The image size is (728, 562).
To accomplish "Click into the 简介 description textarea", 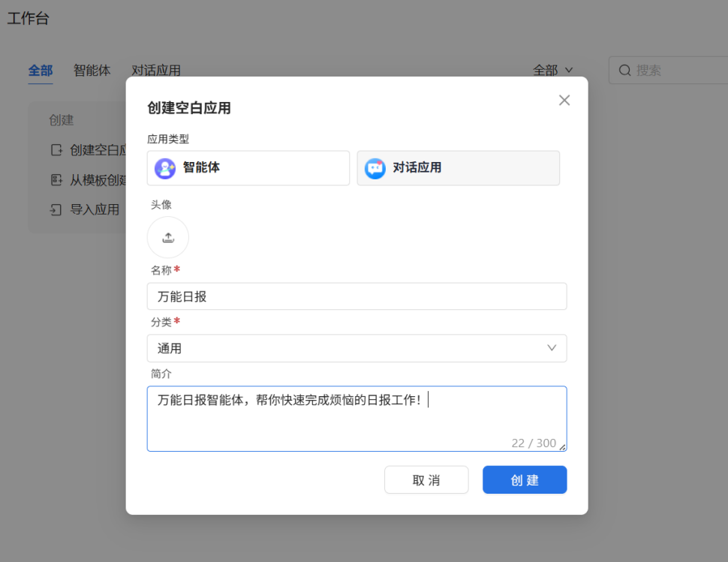I will 356,418.
